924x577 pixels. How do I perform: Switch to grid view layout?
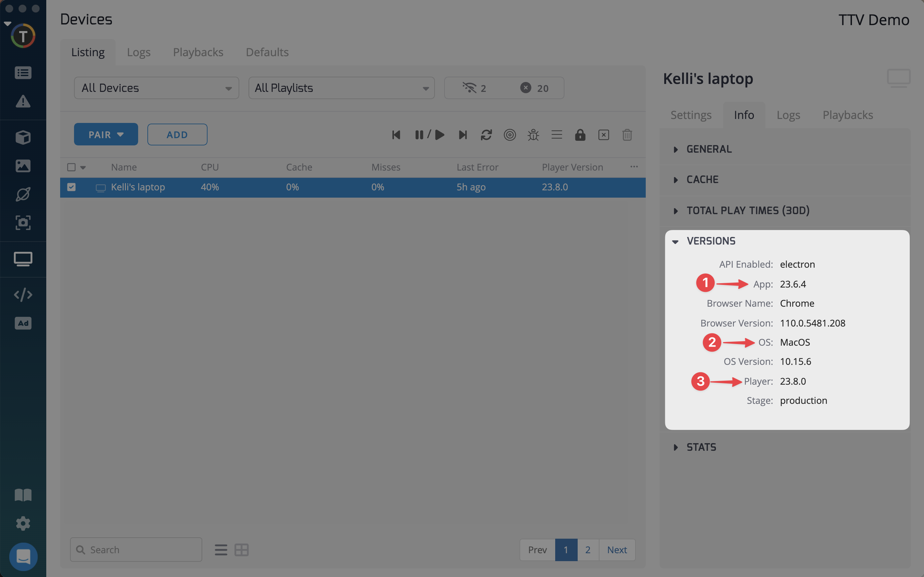coord(241,550)
